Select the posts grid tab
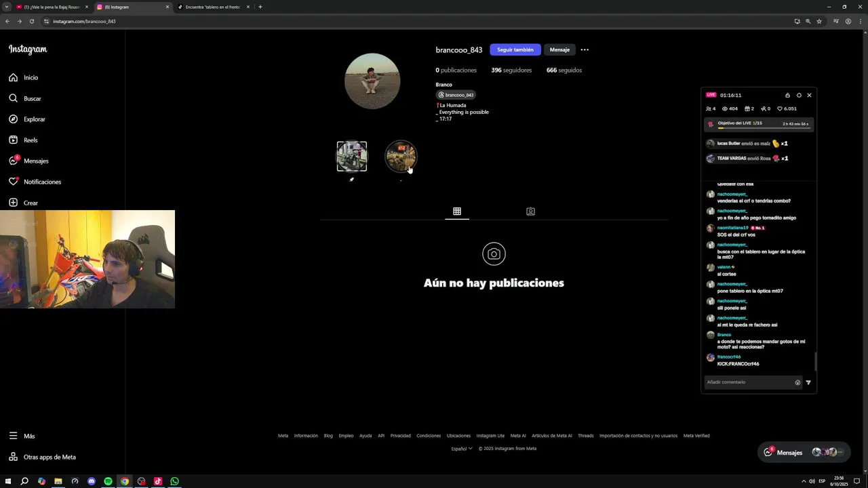Image resolution: width=868 pixels, height=488 pixels. pos(457,211)
